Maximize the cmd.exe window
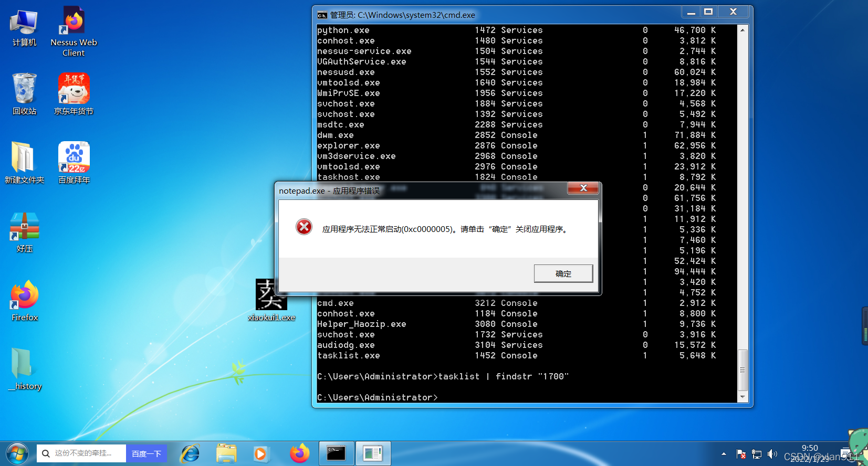Image resolution: width=868 pixels, height=466 pixels. (x=708, y=12)
